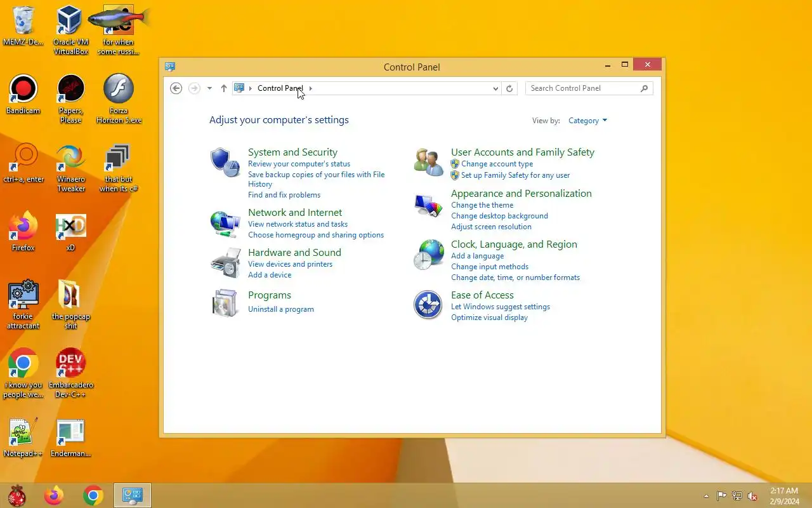This screenshot has height=508, width=812.
Task: Open Firefox from the taskbar
Action: 54,495
